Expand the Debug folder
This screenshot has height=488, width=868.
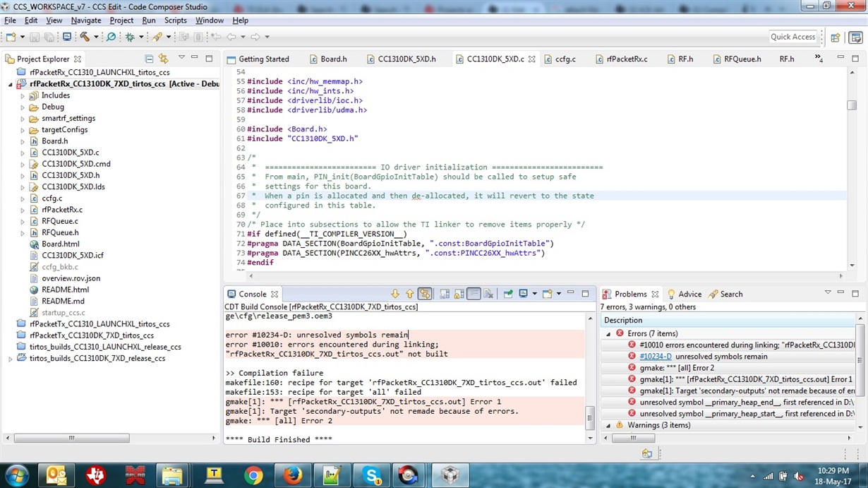click(x=23, y=107)
